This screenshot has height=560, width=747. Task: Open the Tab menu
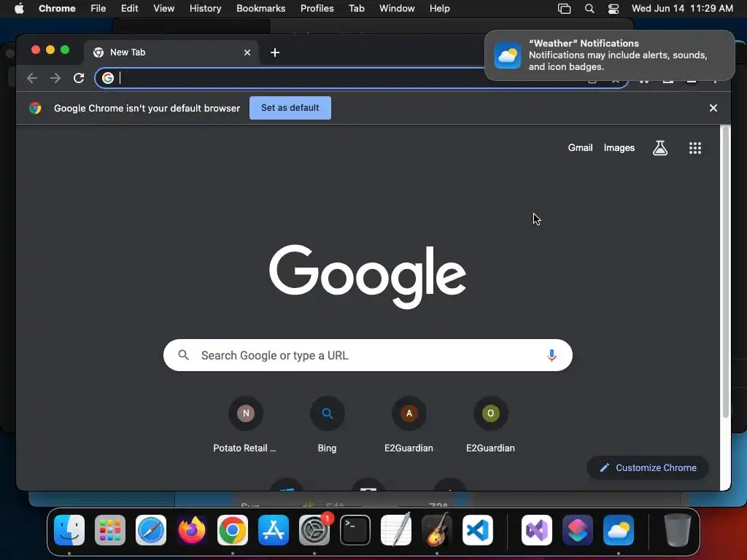[x=356, y=9]
